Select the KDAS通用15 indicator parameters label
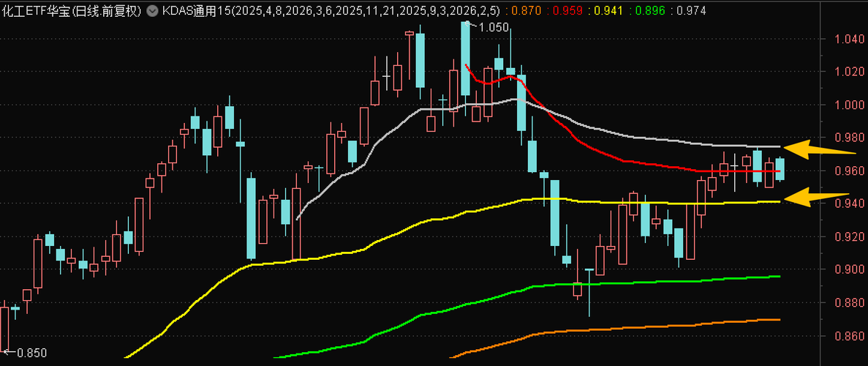 [331, 10]
